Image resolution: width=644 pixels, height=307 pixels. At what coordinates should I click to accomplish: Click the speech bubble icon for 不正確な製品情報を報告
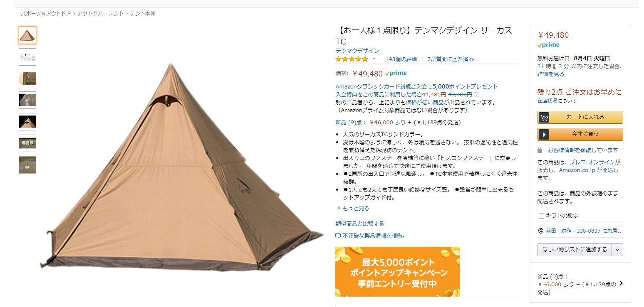(x=338, y=236)
